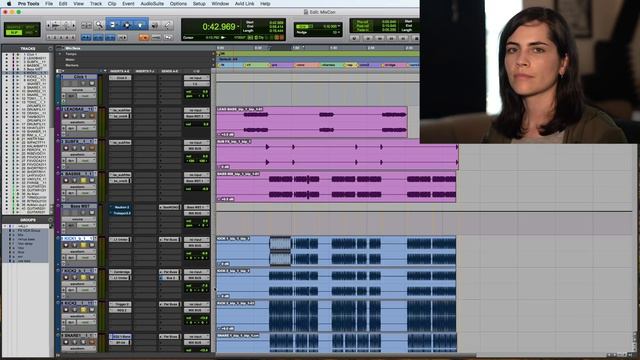Screen dimensions: 640x360
Task: Open the Avid Link menu
Action: (245, 4)
